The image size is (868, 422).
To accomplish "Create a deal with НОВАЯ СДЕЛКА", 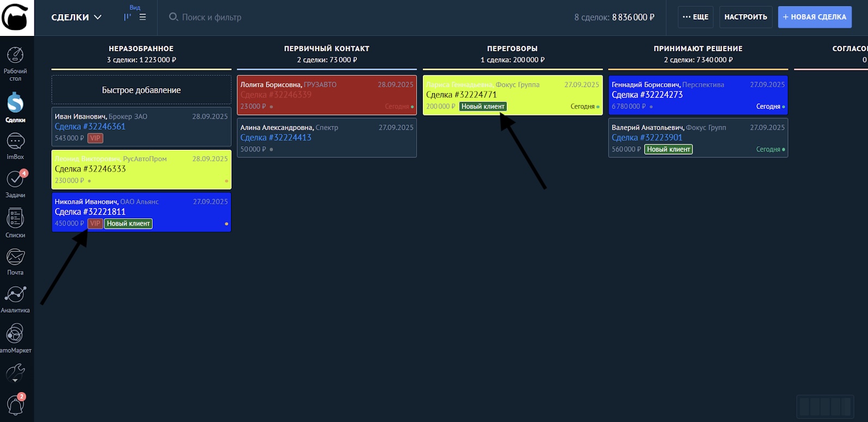I will pyautogui.click(x=814, y=17).
